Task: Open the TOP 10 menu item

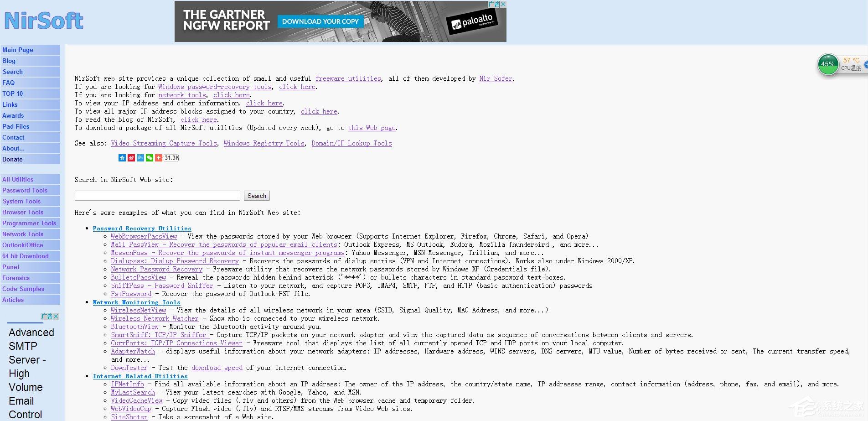Action: (30, 94)
